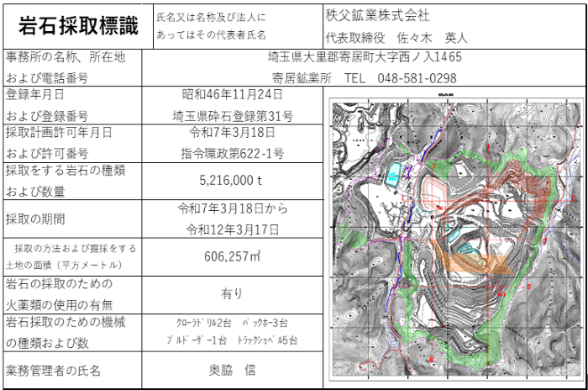Image resolution: width=588 pixels, height=390 pixels.
Task: Select company name 秩父鉱業株式会社
Action: click(377, 16)
